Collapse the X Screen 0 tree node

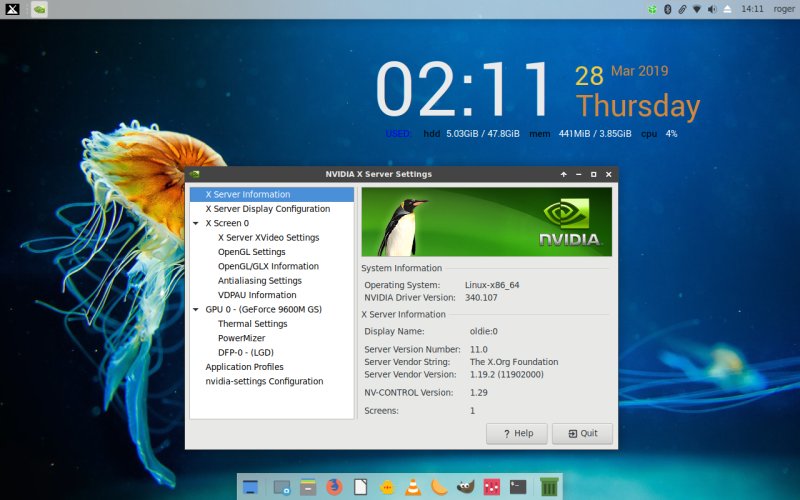[195, 223]
